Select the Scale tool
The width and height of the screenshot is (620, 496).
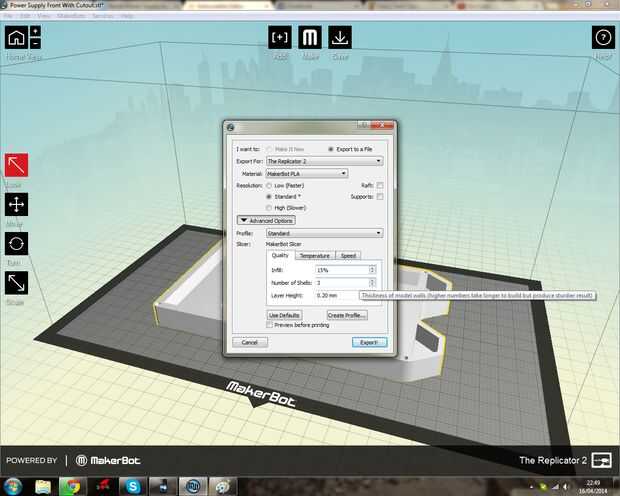[x=16, y=283]
